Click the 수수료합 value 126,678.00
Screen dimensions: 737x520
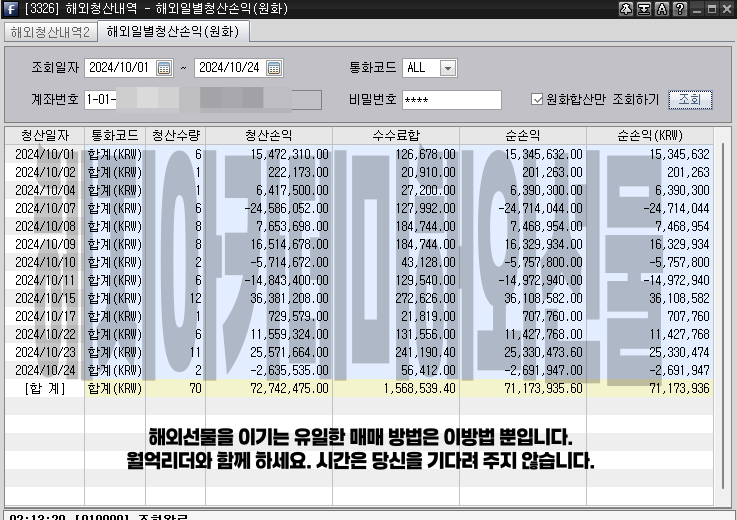point(425,154)
